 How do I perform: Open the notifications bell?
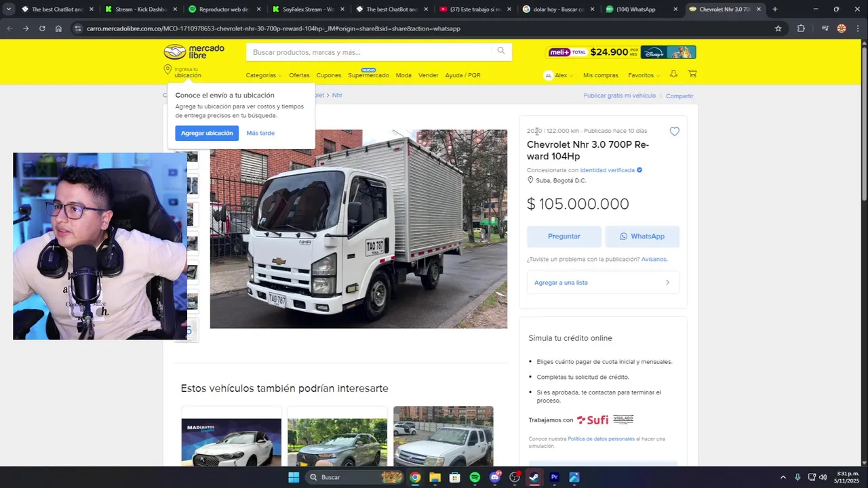[673, 74]
